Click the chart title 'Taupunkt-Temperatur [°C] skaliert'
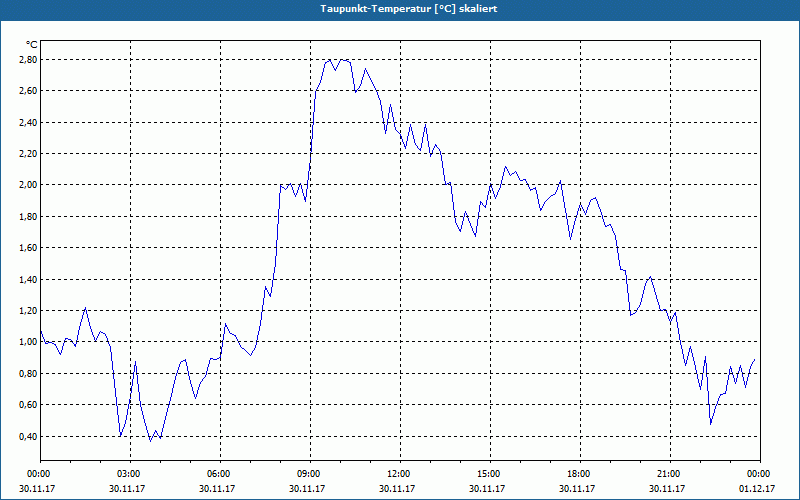Screen dimensions: 800x500 coord(409,9)
